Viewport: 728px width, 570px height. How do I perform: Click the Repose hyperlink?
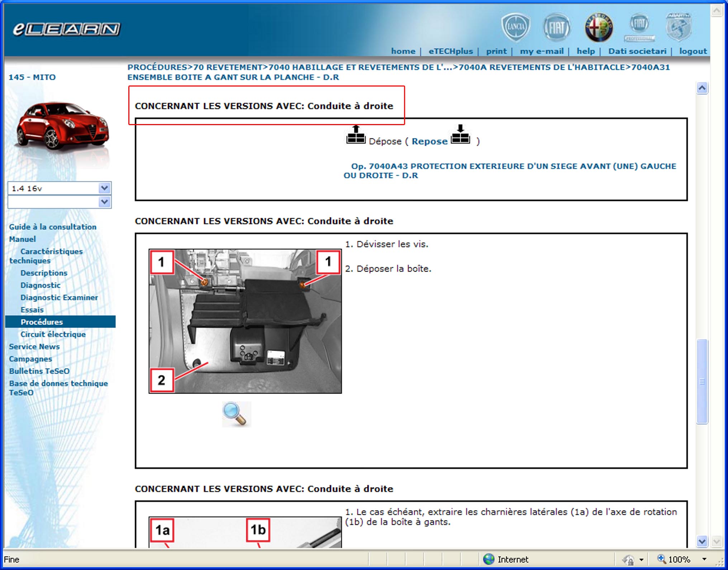pyautogui.click(x=429, y=141)
